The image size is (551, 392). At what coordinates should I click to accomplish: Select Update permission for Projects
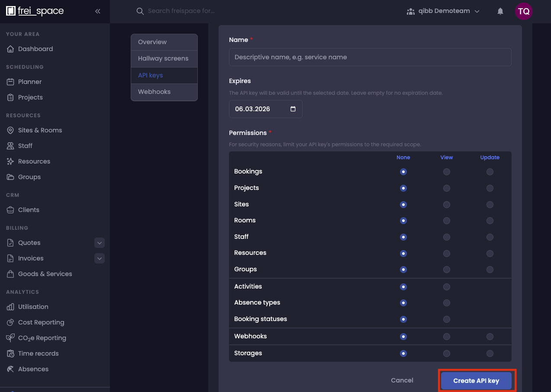490,188
